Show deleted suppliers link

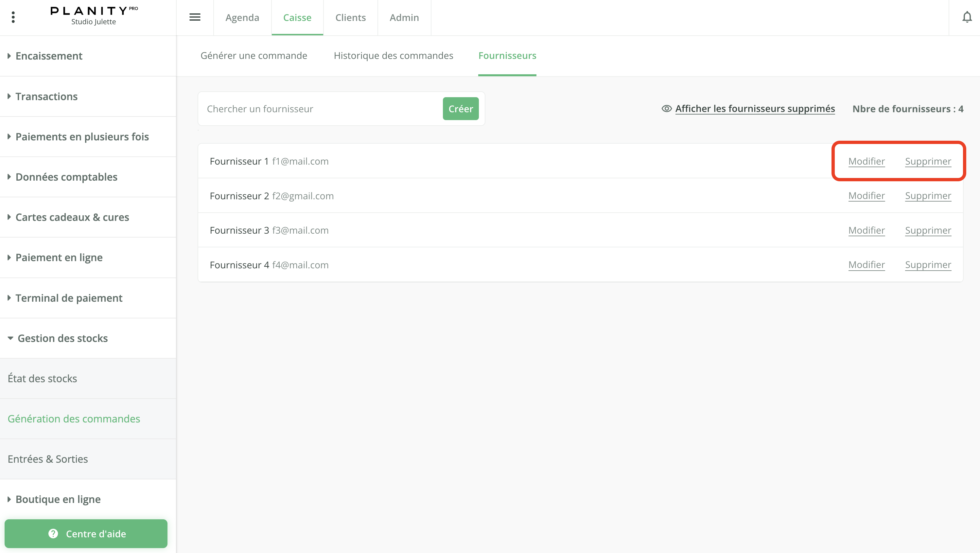(x=755, y=108)
